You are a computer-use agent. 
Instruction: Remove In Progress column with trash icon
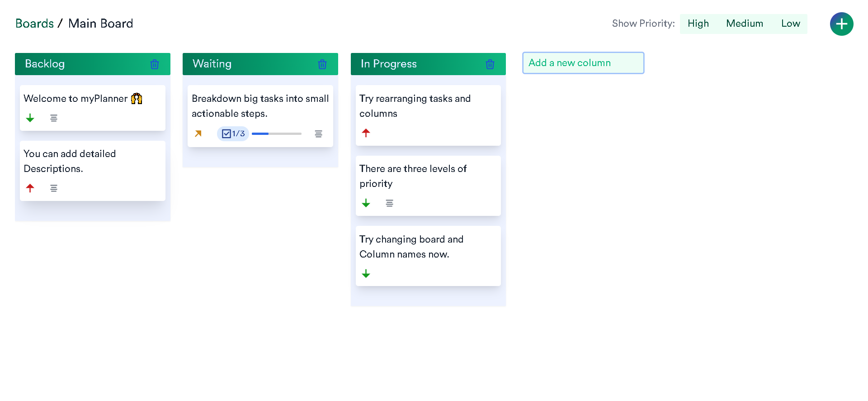click(x=490, y=64)
